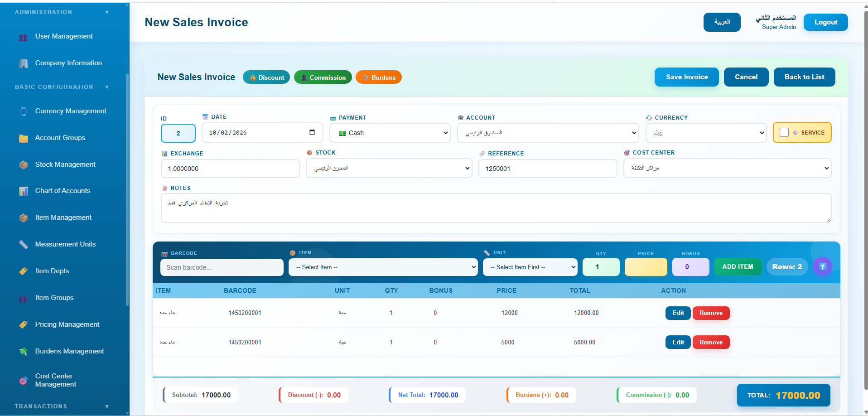Click the Company Information building icon
The width and height of the screenshot is (868, 416).
24,63
